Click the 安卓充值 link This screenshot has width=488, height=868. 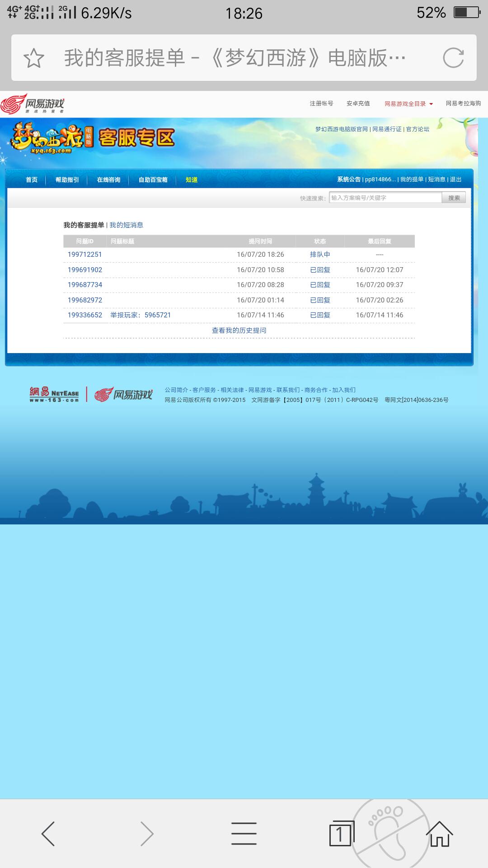pos(358,104)
